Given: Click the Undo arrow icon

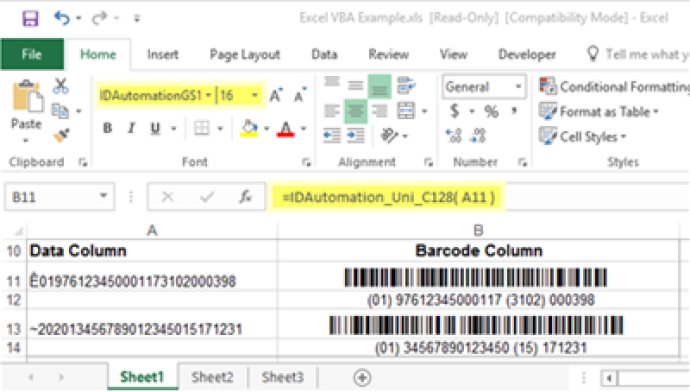Looking at the screenshot, I should coord(62,18).
